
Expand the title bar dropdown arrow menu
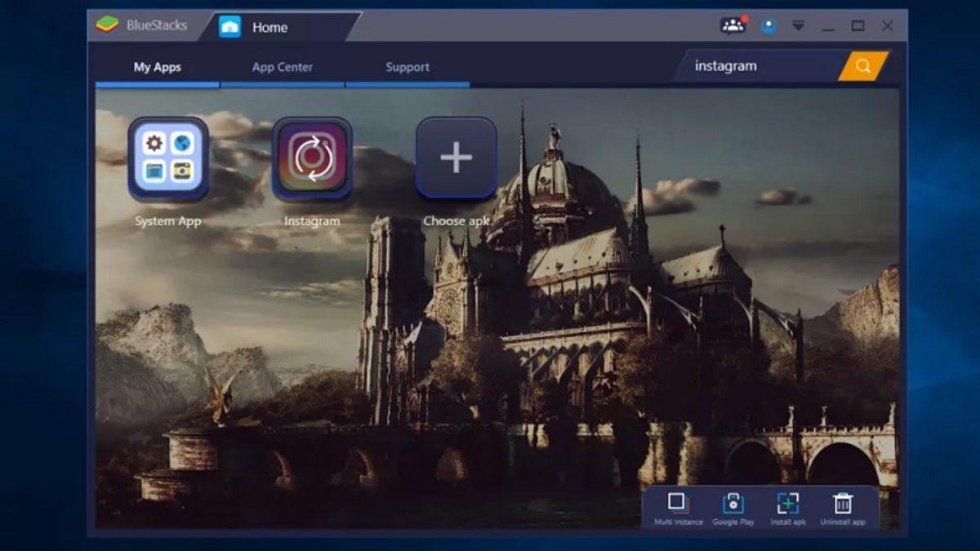click(x=799, y=26)
